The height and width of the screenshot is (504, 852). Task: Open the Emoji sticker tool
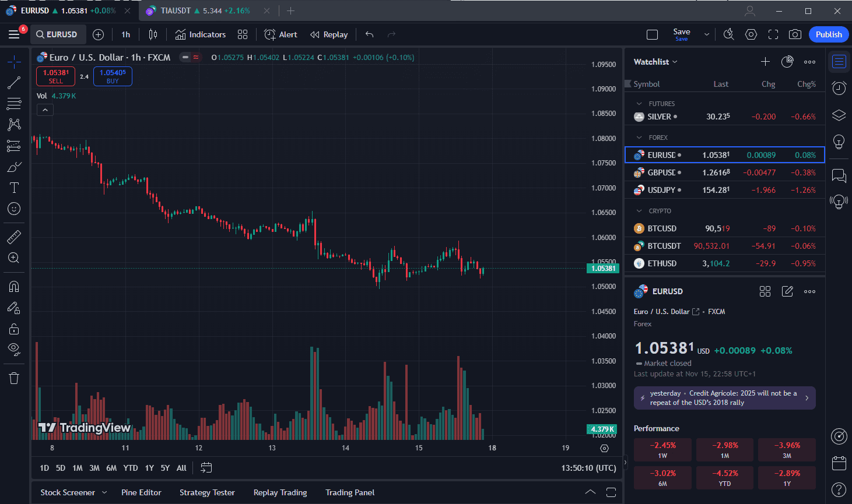click(13, 208)
